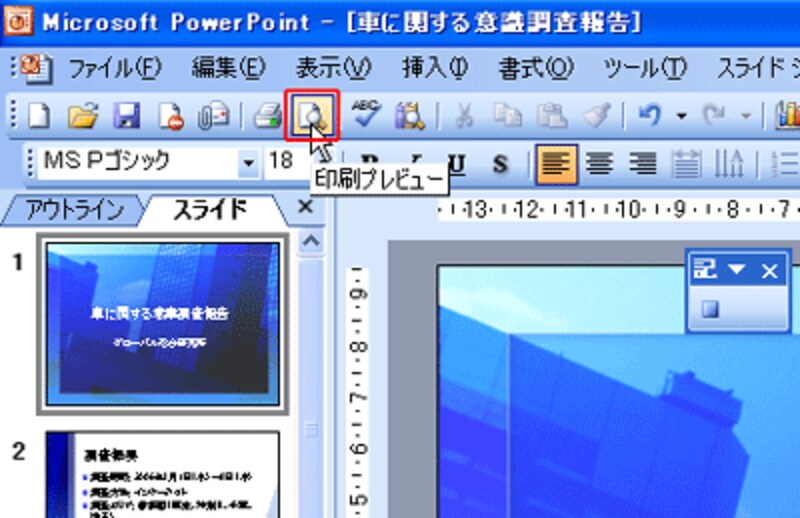Image resolution: width=800 pixels, height=518 pixels.
Task: Switch to the アウトライン tab
Action: click(x=74, y=210)
